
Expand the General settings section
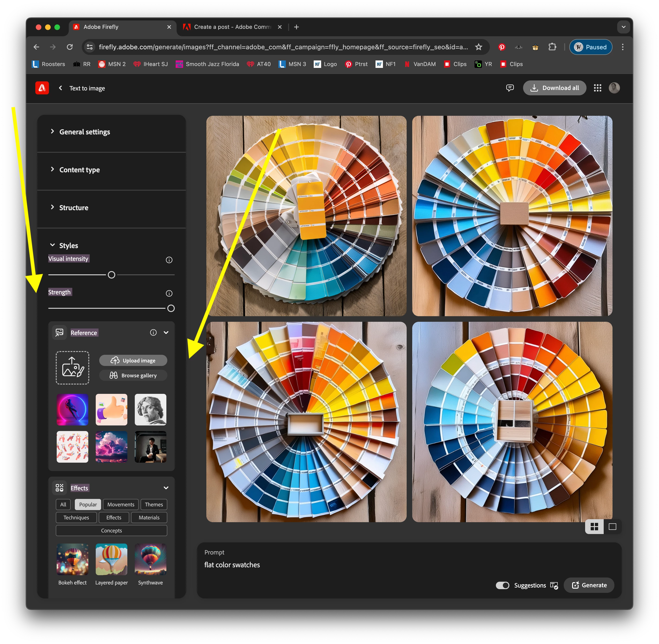click(x=85, y=132)
